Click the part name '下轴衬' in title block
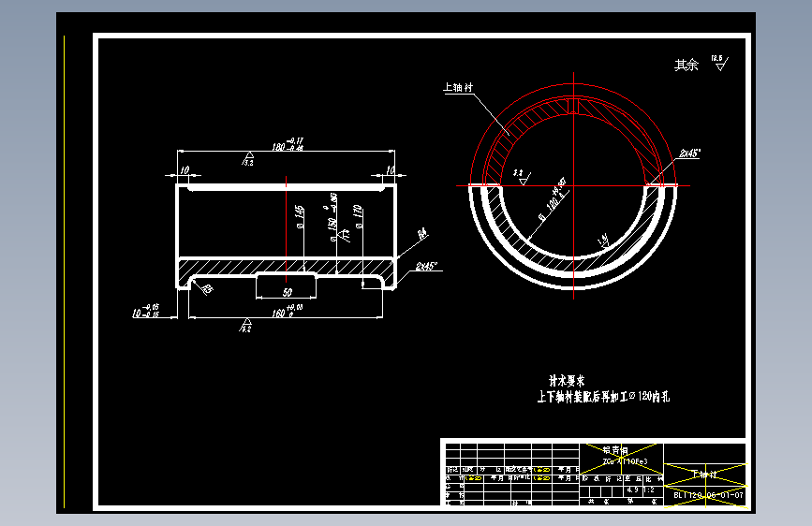The height and width of the screenshot is (526, 812). point(705,475)
